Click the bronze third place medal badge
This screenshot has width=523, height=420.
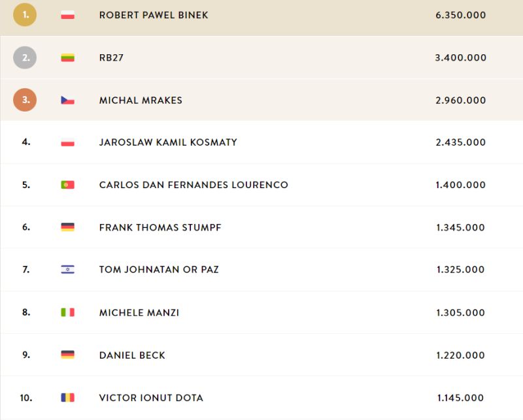[x=25, y=100]
